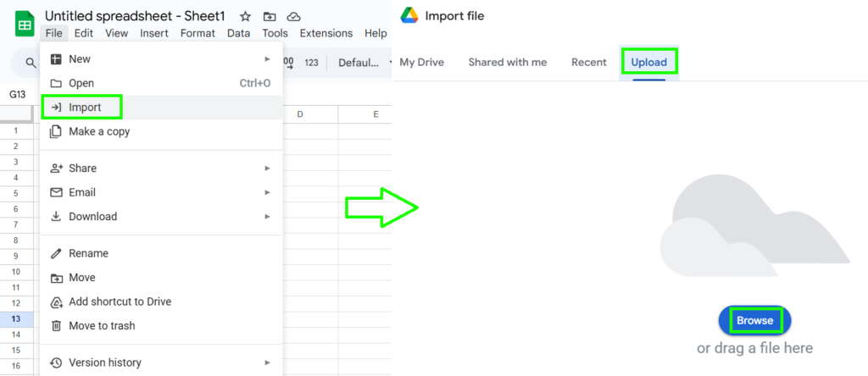Select Import from the File menu
Image resolution: width=868 pixels, height=376 pixels.
(x=85, y=108)
